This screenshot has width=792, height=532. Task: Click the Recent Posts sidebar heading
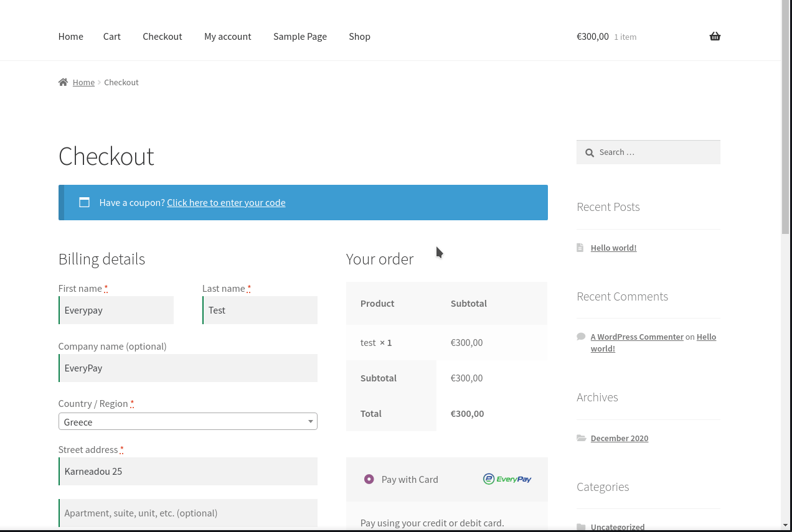coord(608,207)
